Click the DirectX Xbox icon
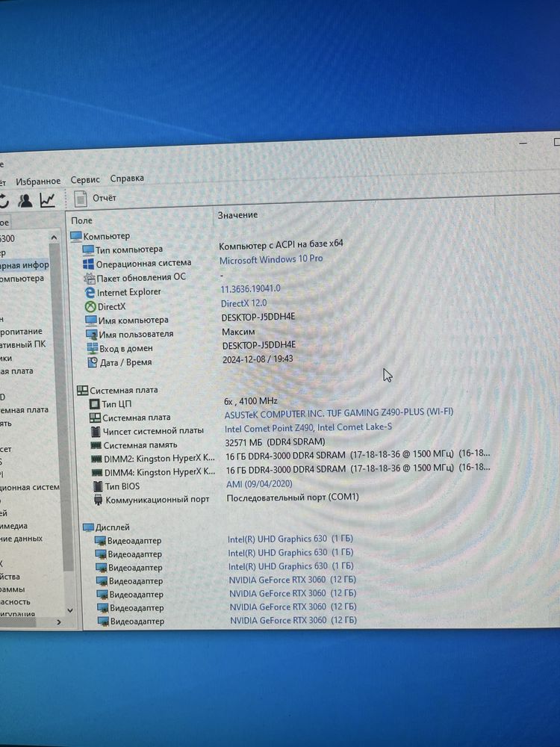560x747 pixels. (x=90, y=307)
